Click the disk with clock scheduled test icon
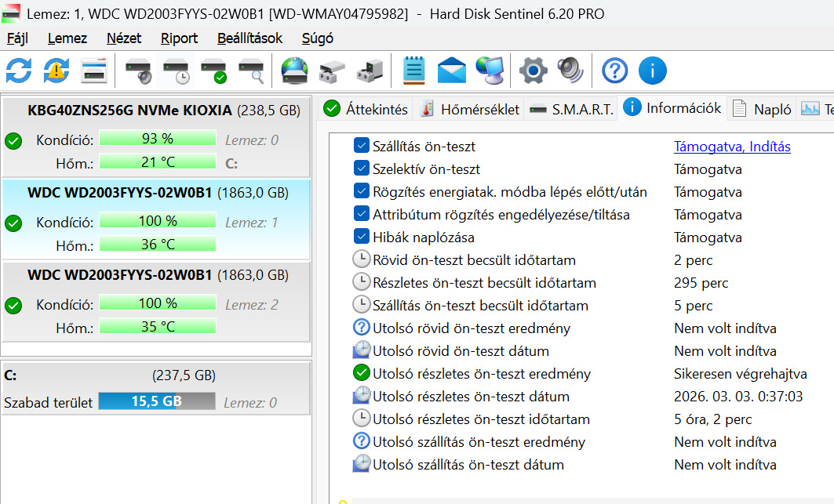This screenshot has height=504, width=834. tap(176, 71)
